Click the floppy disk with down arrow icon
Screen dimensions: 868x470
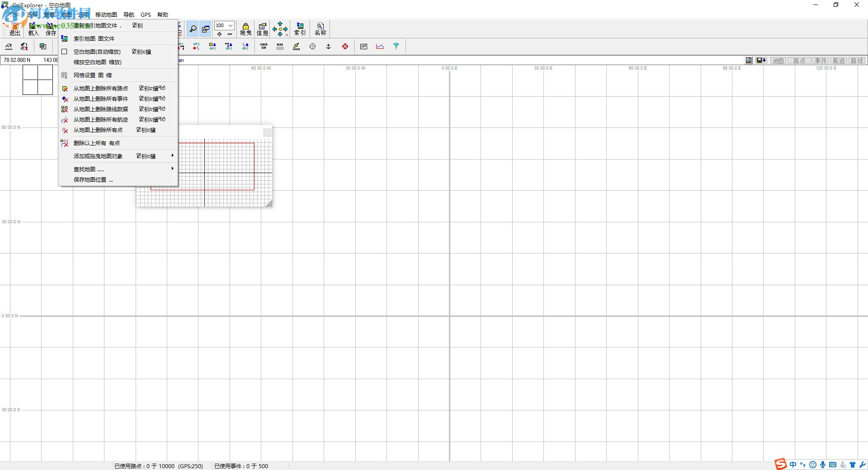pyautogui.click(x=761, y=60)
